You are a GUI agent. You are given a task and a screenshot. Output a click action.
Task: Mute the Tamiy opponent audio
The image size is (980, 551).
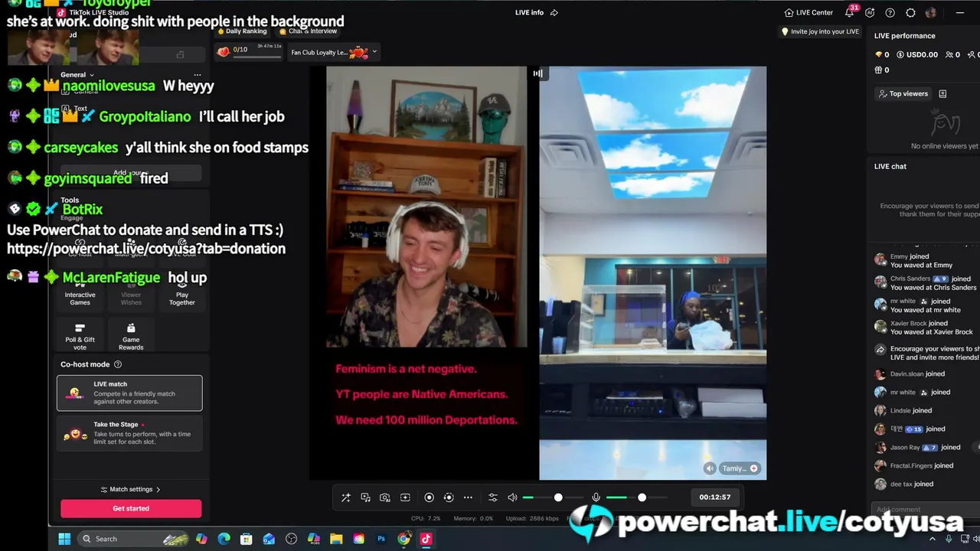[710, 468]
